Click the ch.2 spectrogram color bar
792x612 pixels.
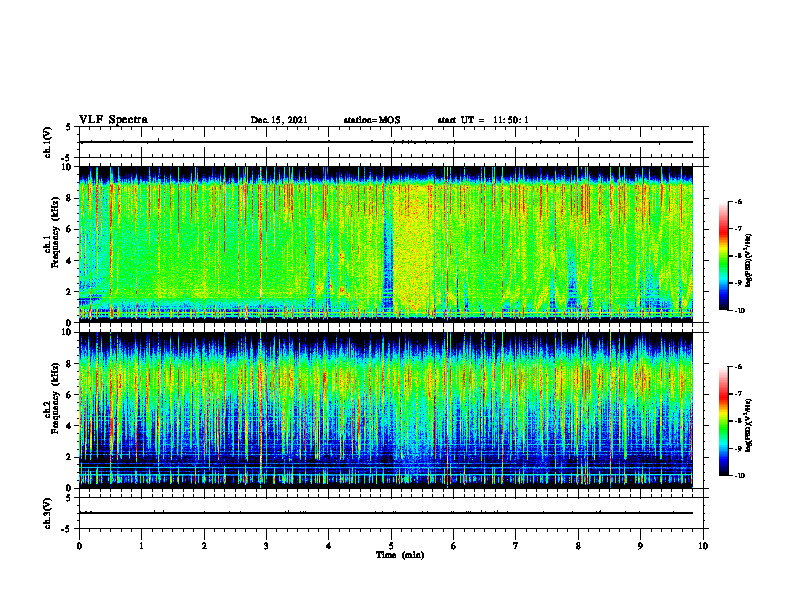(x=723, y=421)
